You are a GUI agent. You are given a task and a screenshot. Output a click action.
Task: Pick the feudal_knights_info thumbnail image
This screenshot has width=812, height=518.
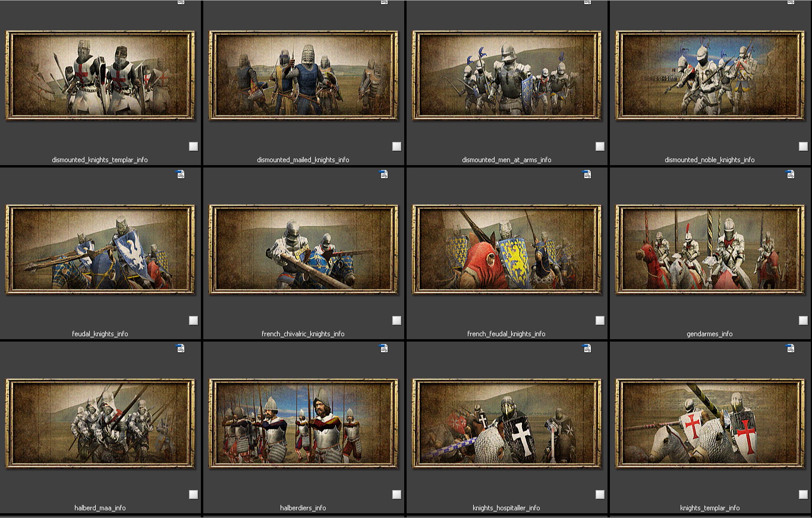pos(100,249)
